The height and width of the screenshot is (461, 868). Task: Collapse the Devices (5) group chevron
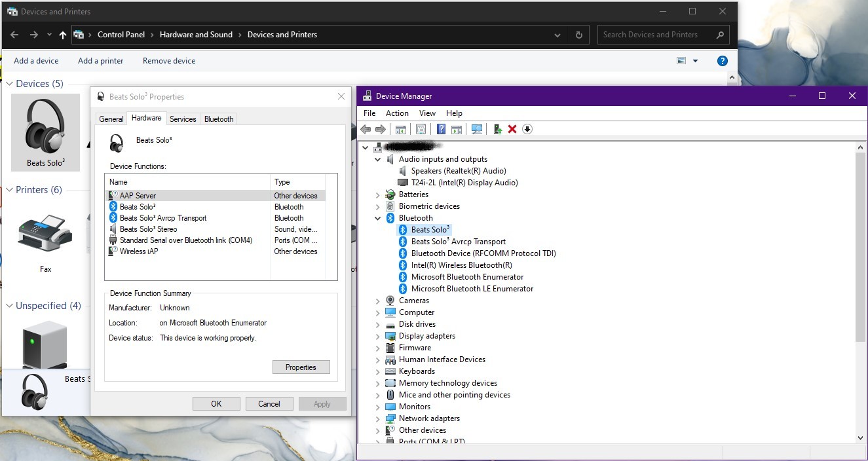click(10, 84)
